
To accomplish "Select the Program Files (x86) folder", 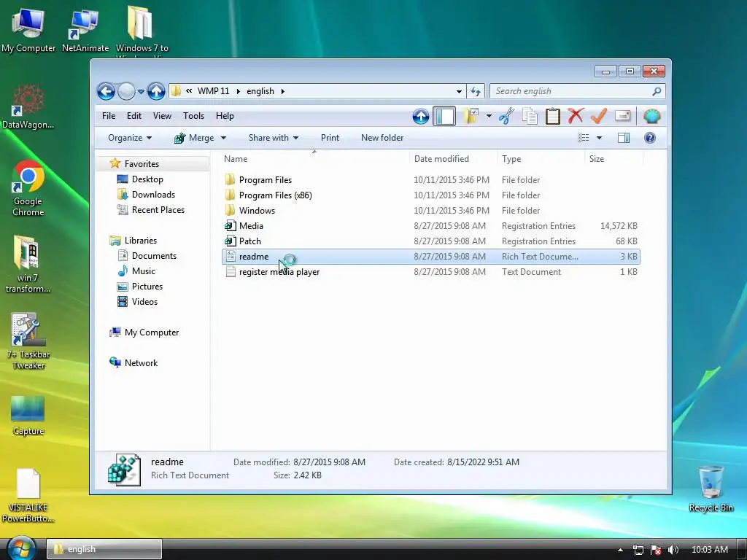I will point(275,195).
